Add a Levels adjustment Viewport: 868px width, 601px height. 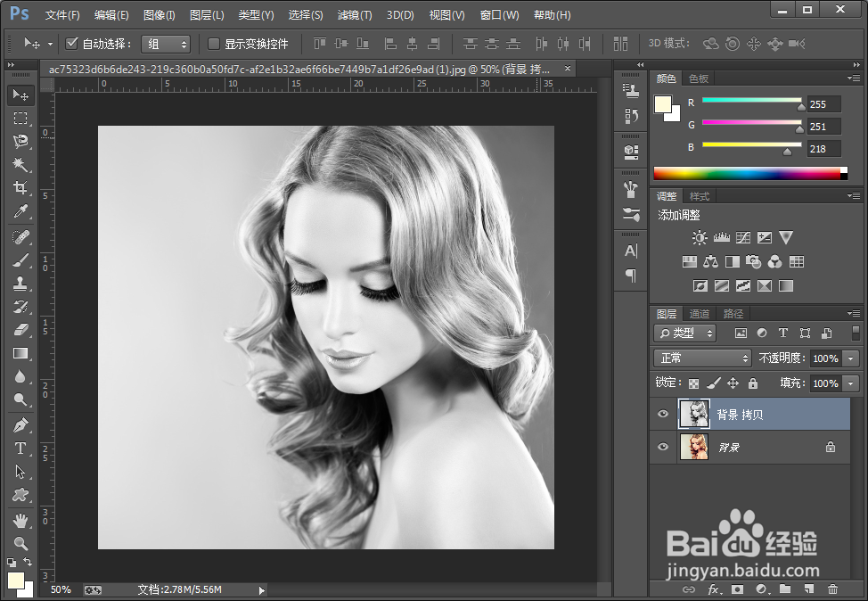pos(721,237)
